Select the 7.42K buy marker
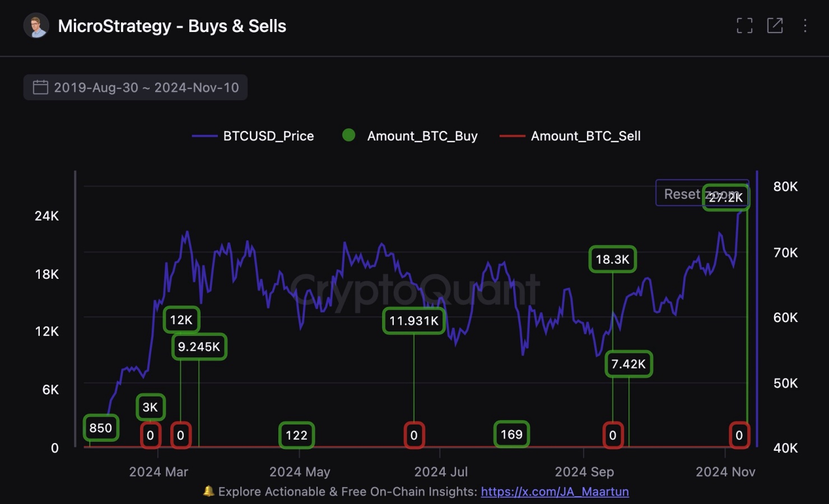 [x=628, y=364]
